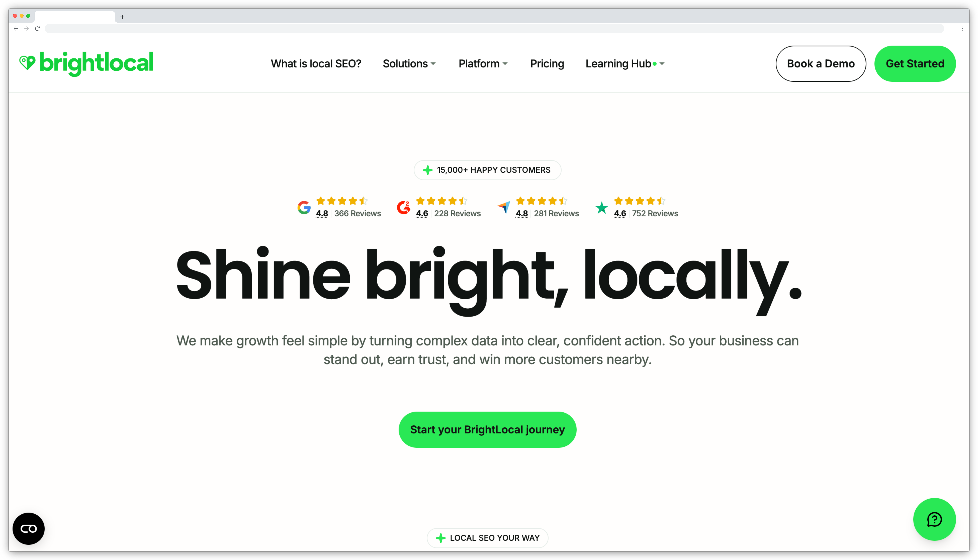This screenshot has height=560, width=978.
Task: Click the 4.8 rating next to 366 Reviews
Action: 322,213
